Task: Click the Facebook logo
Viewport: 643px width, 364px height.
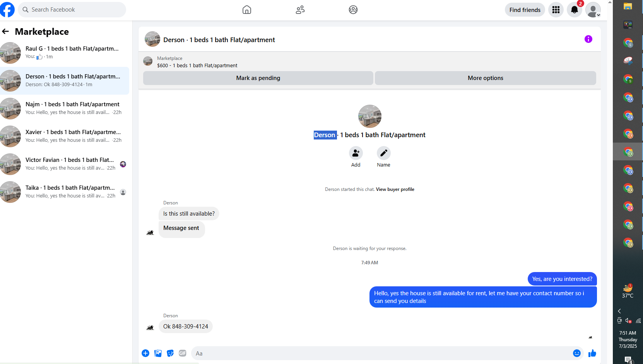Action: pos(7,10)
